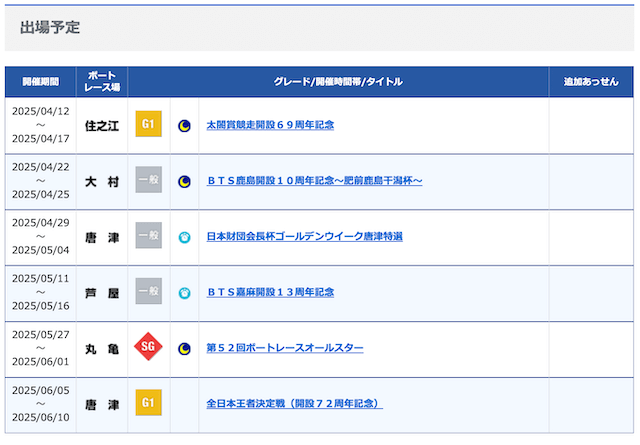Screen dimensions: 640x445
Task: Click the 追加あっせん column header
Action: tap(591, 82)
